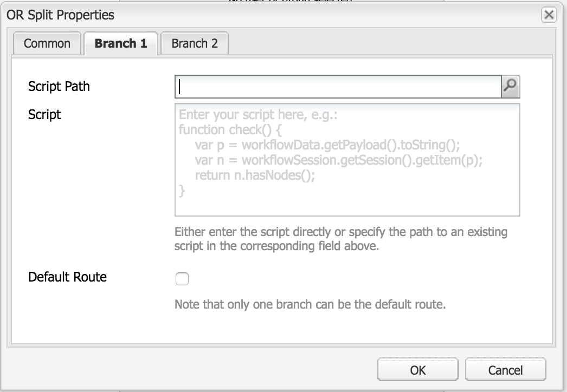Click the Script field label
Image resolution: width=567 pixels, height=392 pixels.
point(44,115)
